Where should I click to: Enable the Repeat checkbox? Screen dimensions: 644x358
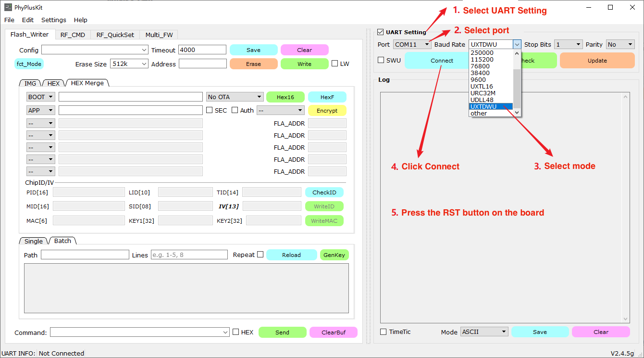(x=260, y=255)
